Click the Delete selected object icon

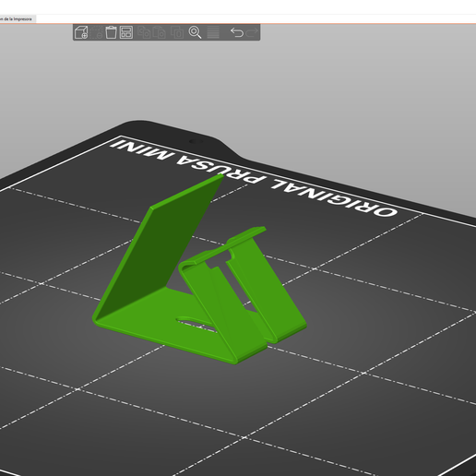97,32
